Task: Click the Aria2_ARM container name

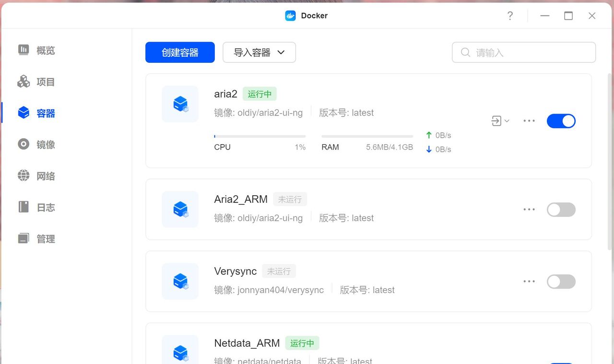Action: click(x=241, y=199)
